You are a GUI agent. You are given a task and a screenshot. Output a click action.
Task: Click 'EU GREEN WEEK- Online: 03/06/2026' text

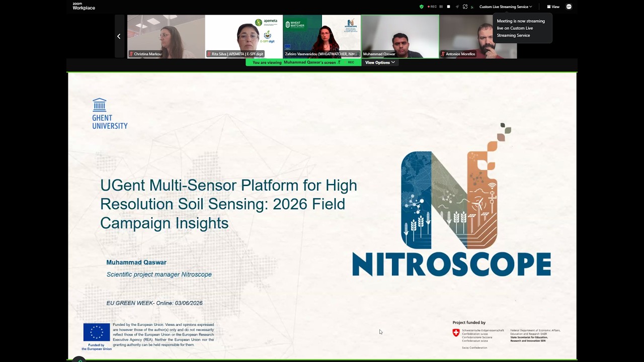[154, 303]
